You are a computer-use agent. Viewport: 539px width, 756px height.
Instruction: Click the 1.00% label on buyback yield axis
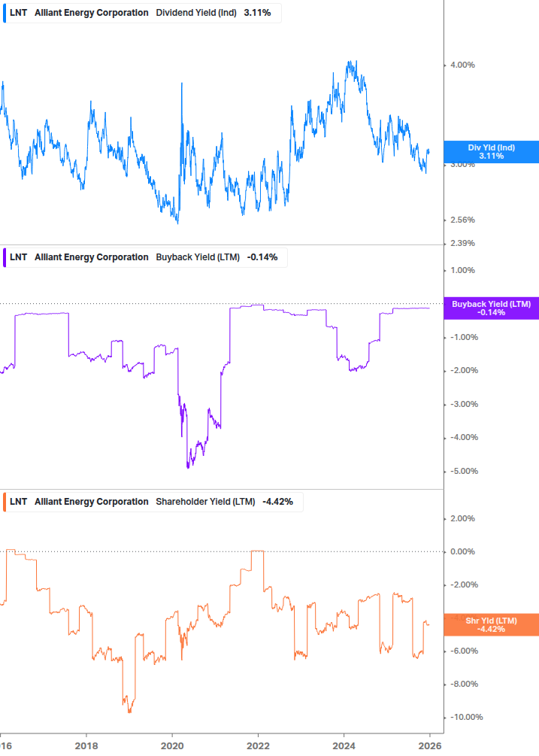462,271
